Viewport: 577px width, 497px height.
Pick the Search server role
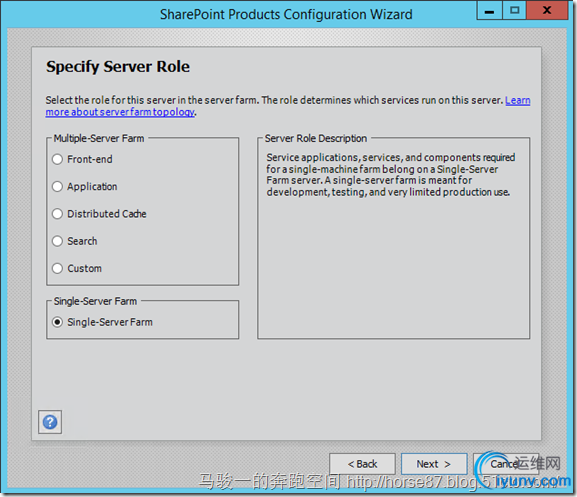click(57, 241)
